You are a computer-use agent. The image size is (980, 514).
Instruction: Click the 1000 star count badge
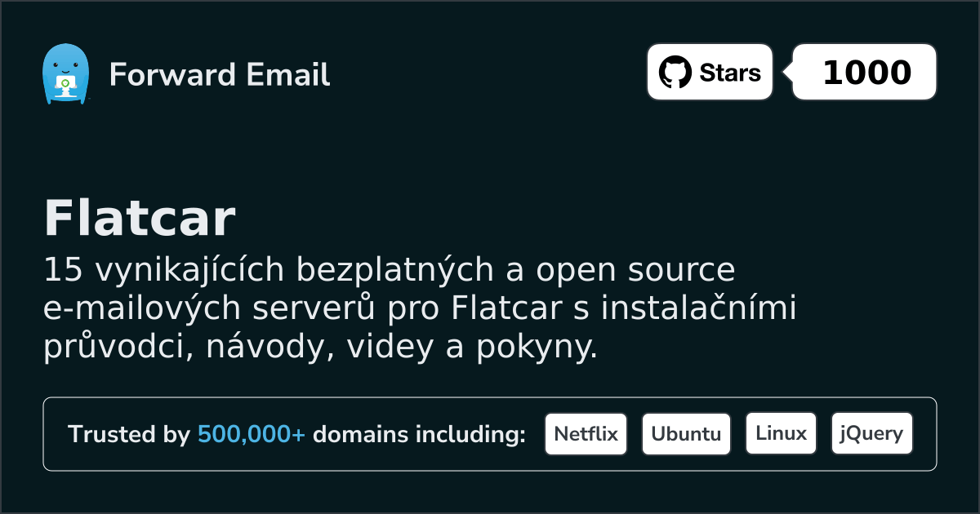tap(866, 73)
